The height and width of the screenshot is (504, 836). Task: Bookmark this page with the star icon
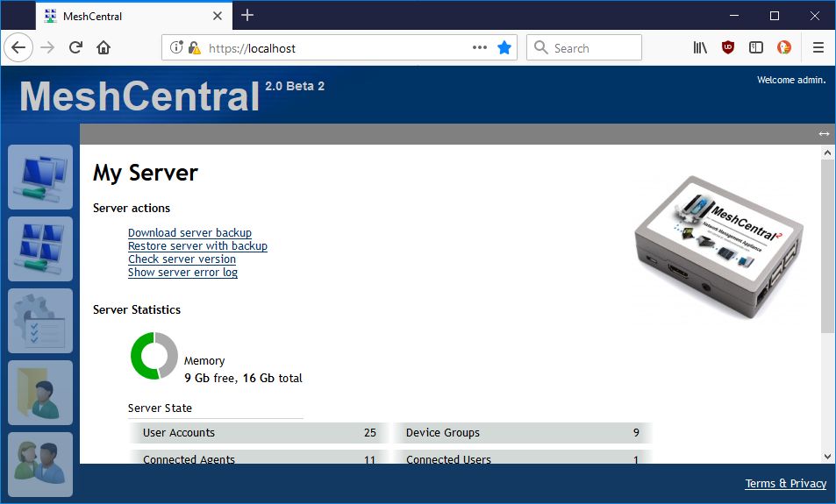click(504, 48)
